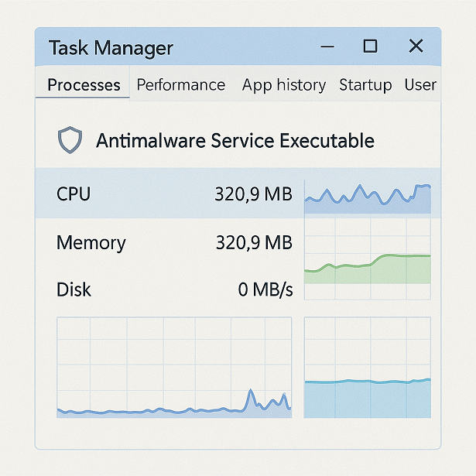
Task: Click the shield icon beside Antimalware Service Executable
Action: point(70,140)
